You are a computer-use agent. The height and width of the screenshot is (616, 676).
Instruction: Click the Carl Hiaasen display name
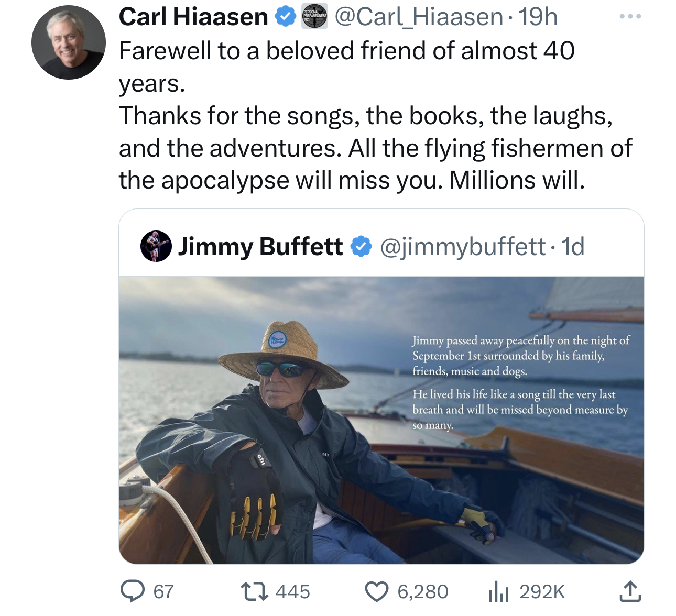tap(193, 17)
